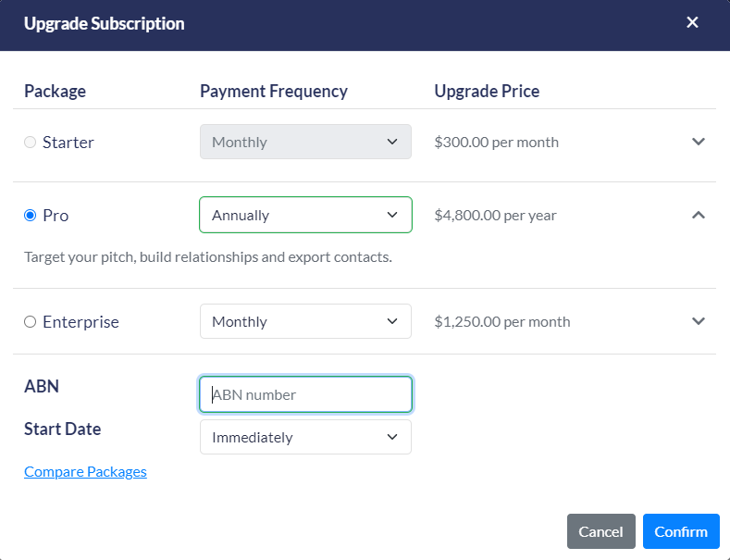Viewport: 730px width, 560px height.
Task: Click the $300.00 per month price
Action: [496, 143]
